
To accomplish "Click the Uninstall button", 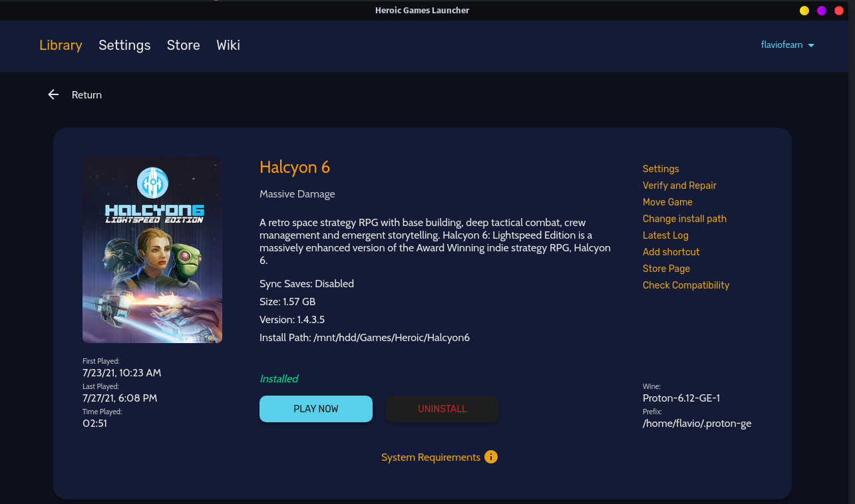I will [x=442, y=409].
